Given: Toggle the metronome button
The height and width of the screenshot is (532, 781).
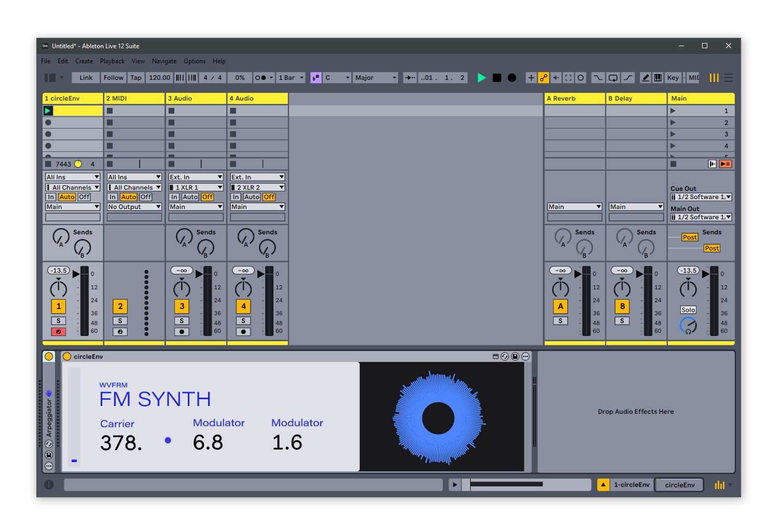Looking at the screenshot, I should [x=260, y=78].
